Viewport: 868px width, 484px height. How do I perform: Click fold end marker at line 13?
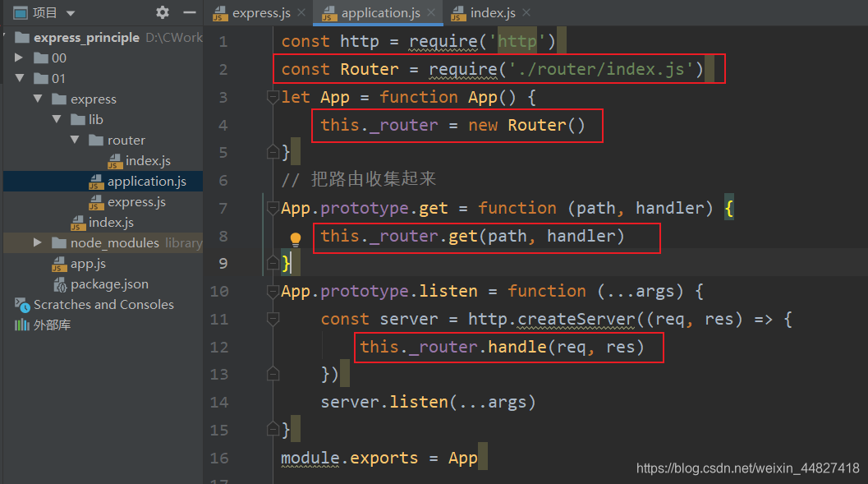(x=273, y=374)
